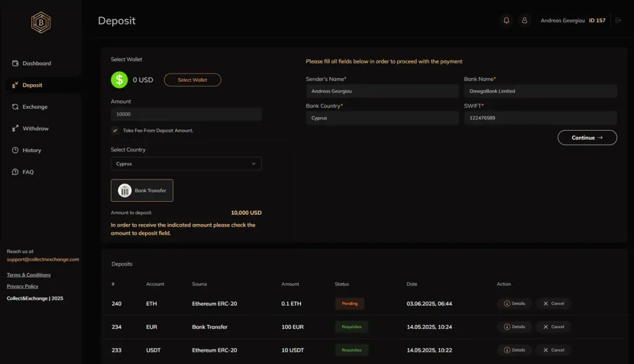Click the user profile icon
This screenshot has height=364, width=634.
point(524,20)
